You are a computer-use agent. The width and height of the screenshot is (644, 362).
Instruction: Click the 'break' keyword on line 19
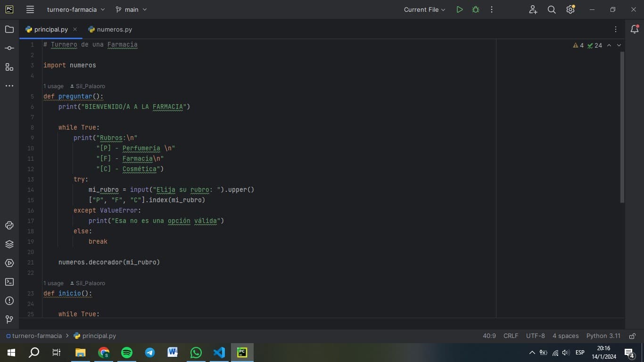point(98,241)
